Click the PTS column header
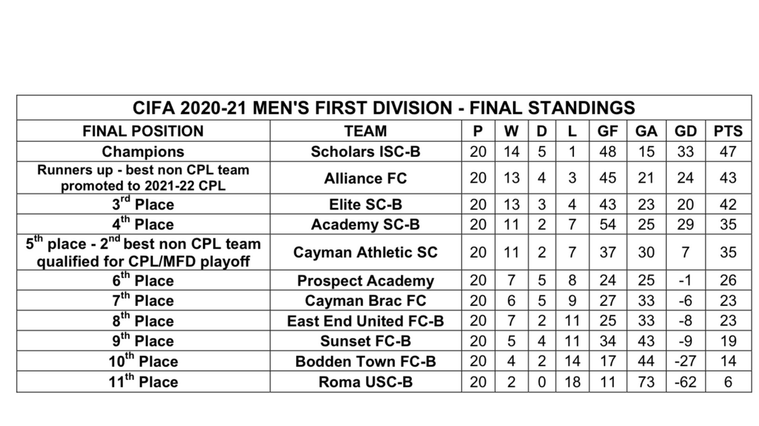Image resolution: width=759 pixels, height=426 pixels. point(728,131)
